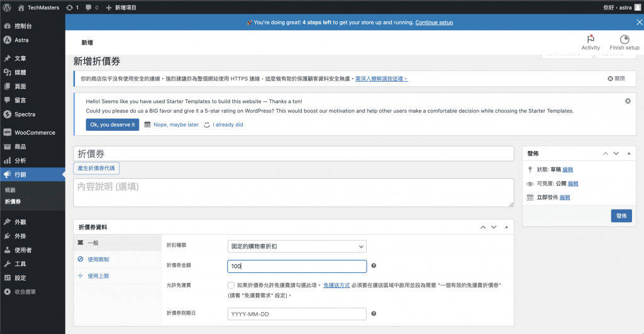This screenshot has width=644, height=334.
Task: Click Ok, you deserve it button
Action: 113,125
